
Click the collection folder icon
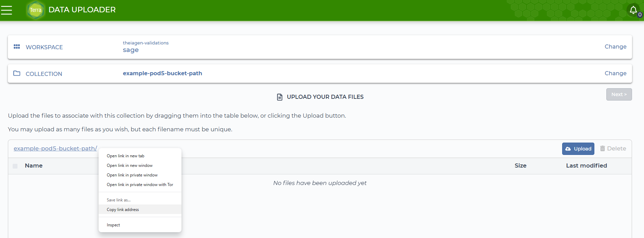(17, 73)
